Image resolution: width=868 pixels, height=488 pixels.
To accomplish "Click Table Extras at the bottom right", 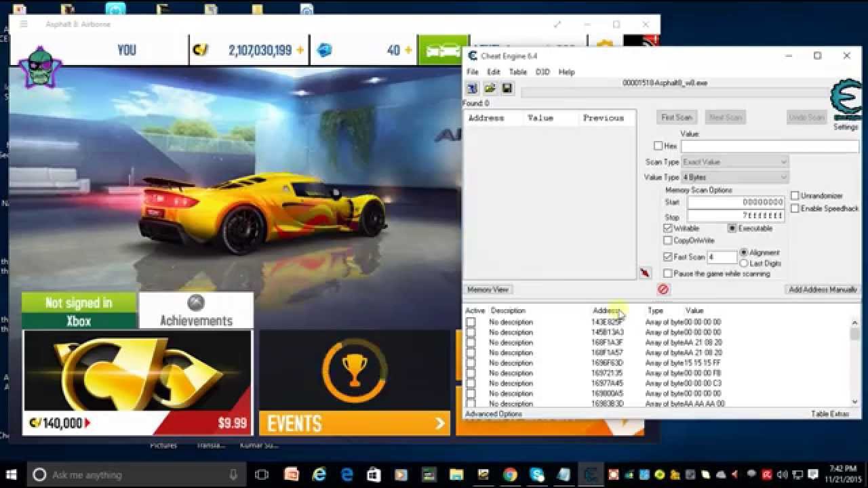I will [830, 413].
